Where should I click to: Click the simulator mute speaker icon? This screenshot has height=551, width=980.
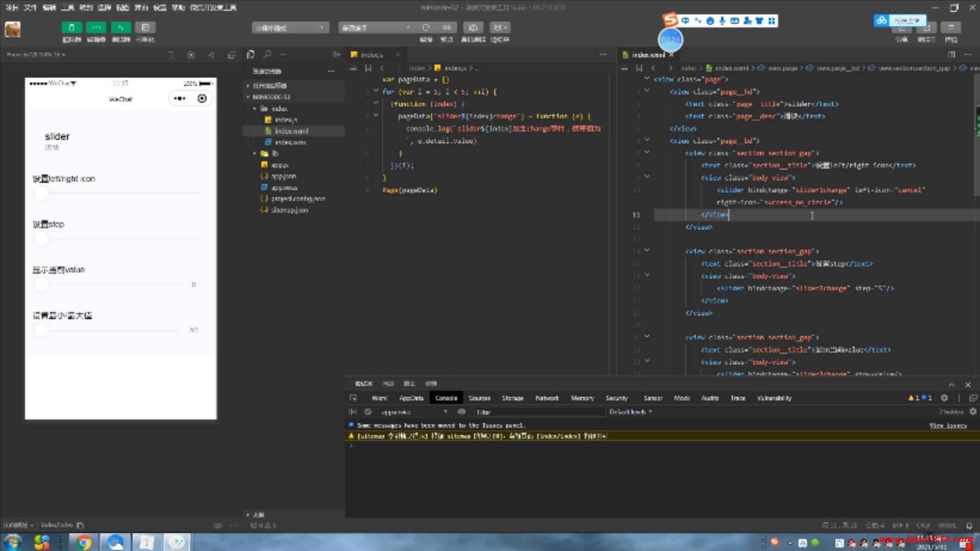[211, 55]
